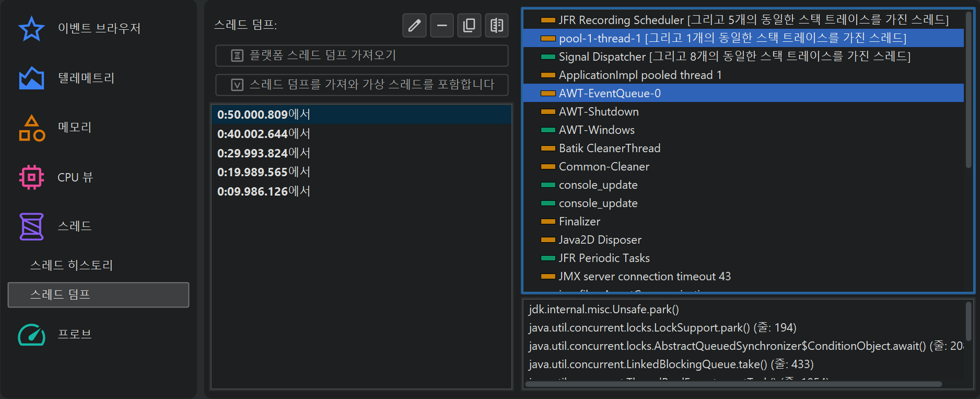The height and width of the screenshot is (399, 980).
Task: Click the 스레드 spool icon
Action: [x=31, y=226]
